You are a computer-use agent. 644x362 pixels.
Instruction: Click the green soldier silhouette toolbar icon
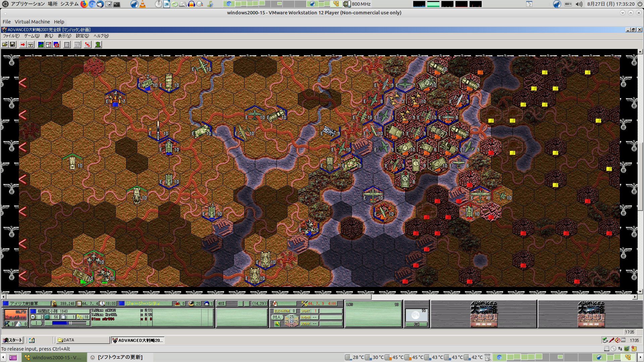(98, 45)
